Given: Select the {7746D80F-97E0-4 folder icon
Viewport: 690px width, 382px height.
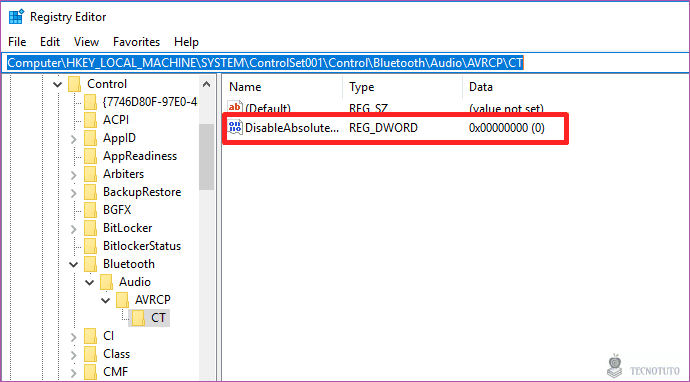Looking at the screenshot, I should coord(90,102).
